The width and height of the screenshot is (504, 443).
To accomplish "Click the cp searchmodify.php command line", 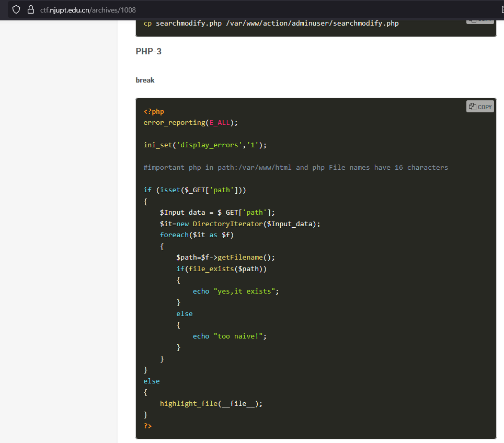I will pos(271,23).
